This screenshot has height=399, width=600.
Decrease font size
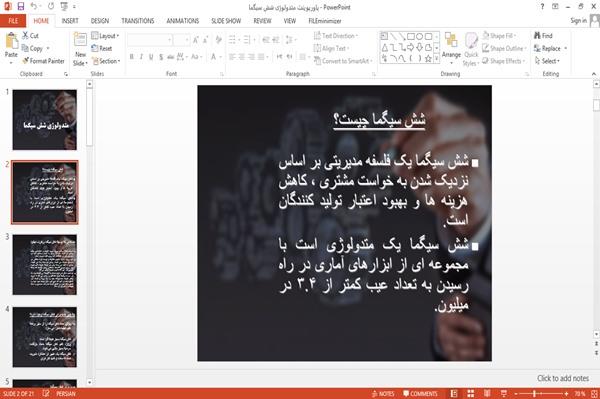click(x=205, y=40)
